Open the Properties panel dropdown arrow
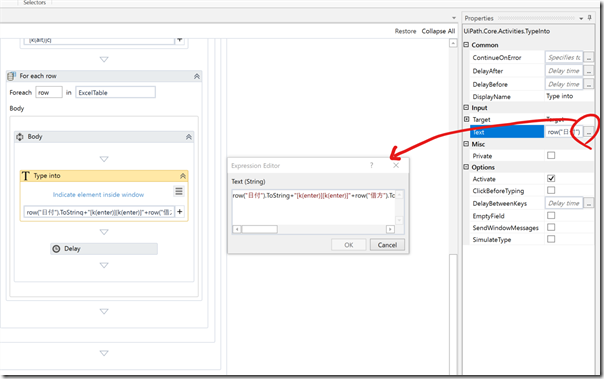This screenshot has height=379, width=604. [x=581, y=18]
